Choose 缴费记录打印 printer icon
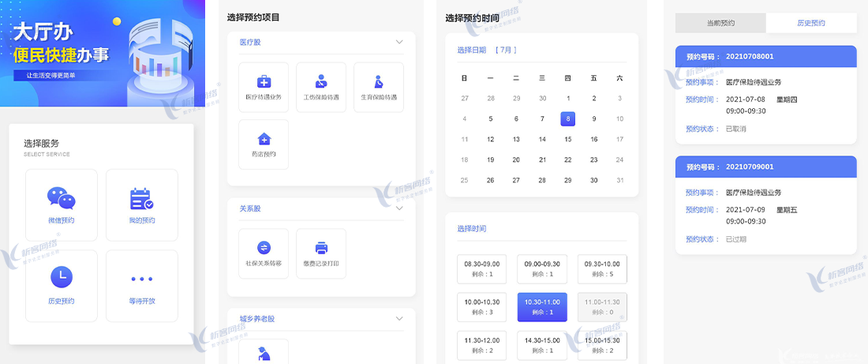The height and width of the screenshot is (364, 868). tap(321, 247)
